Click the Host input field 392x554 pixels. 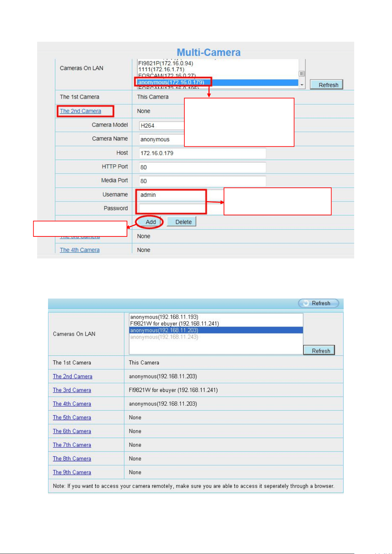202,153
